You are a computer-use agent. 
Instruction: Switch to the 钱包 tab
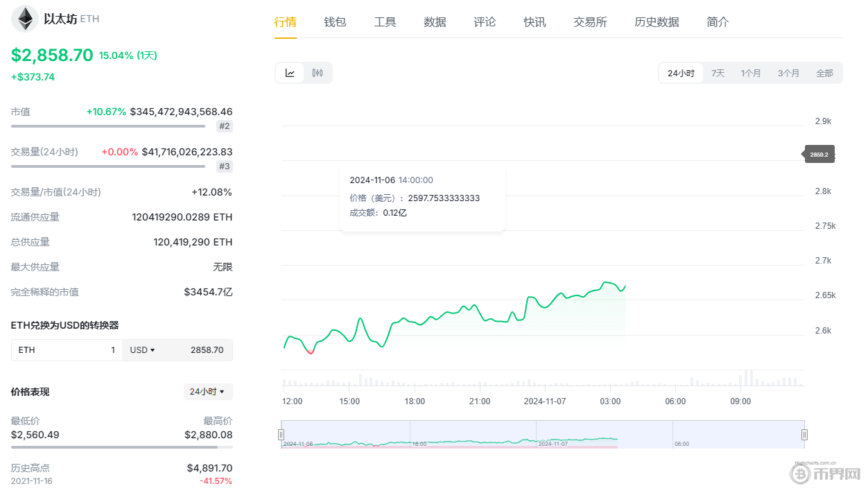point(335,21)
